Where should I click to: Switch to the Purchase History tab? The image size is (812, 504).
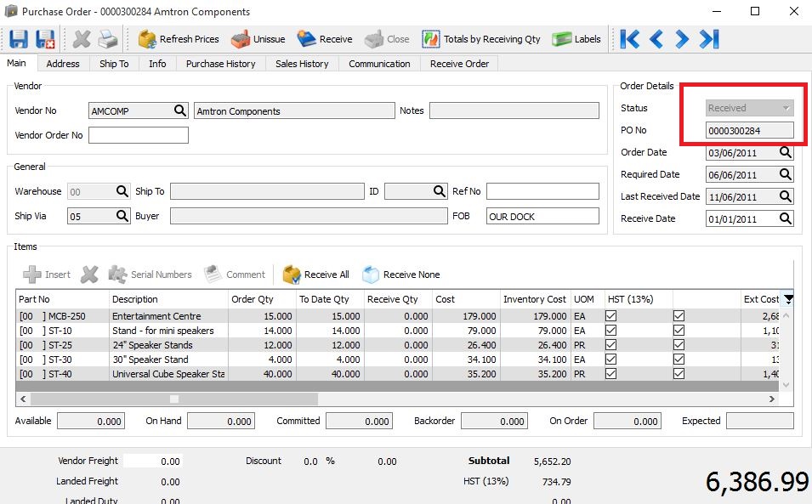coord(220,64)
